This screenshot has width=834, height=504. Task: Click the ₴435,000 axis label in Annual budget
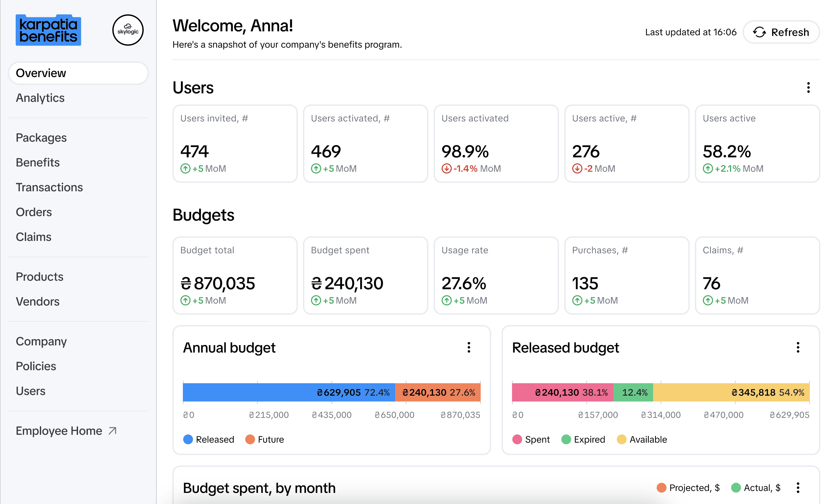(331, 415)
